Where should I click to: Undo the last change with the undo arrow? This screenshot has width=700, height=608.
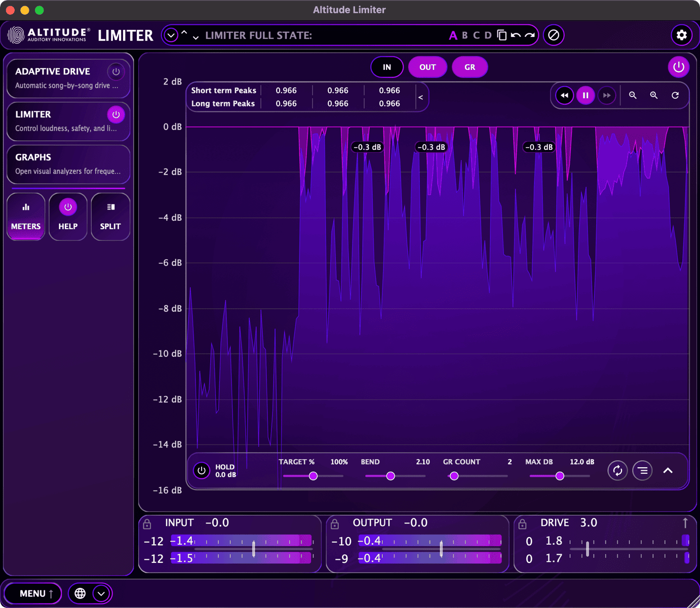[516, 35]
